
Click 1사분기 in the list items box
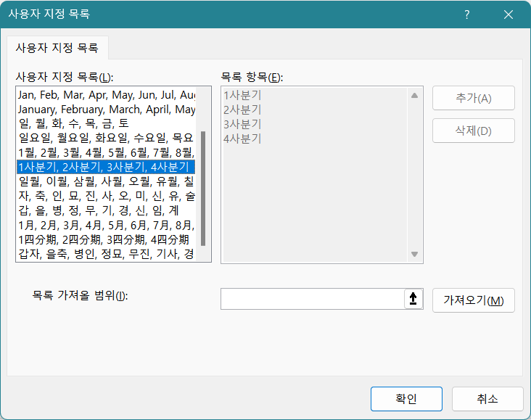coord(242,95)
